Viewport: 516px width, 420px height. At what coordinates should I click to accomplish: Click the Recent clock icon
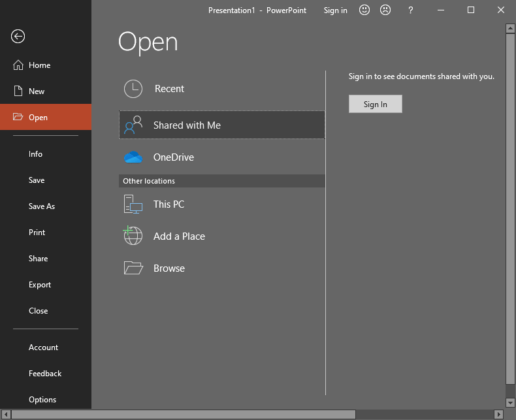[133, 89]
